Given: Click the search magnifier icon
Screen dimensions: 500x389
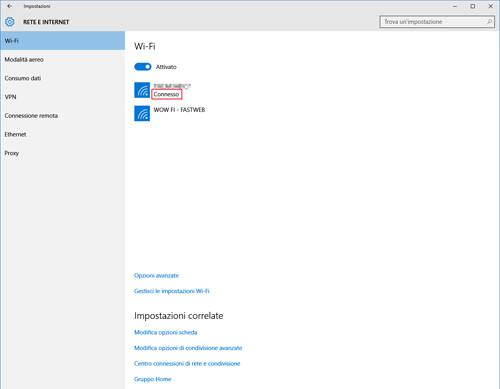Looking at the screenshot, I should point(489,22).
